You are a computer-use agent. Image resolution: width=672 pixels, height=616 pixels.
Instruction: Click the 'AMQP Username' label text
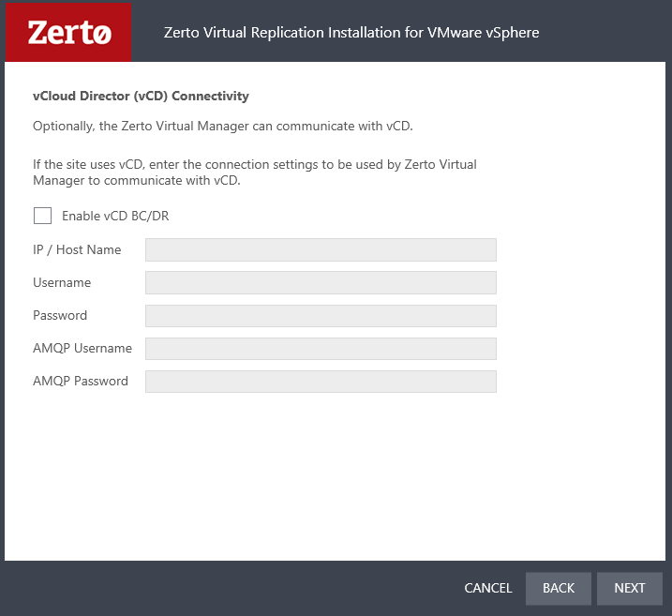(x=82, y=348)
